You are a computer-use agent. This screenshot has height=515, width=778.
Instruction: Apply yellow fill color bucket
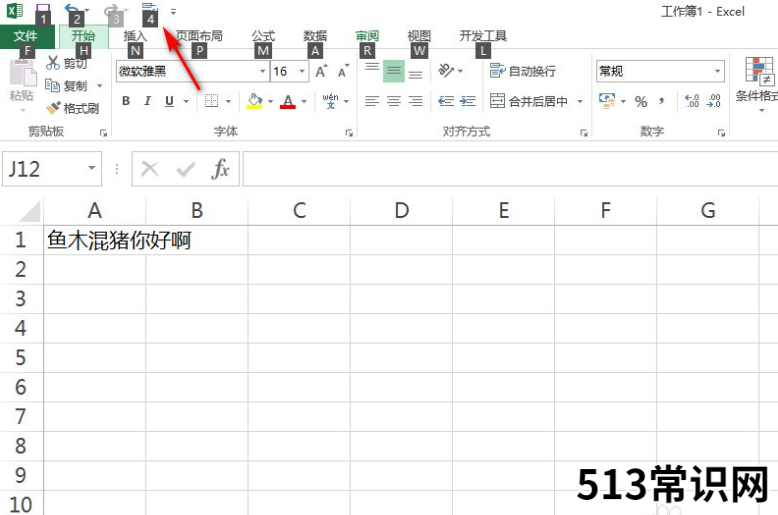tap(255, 101)
